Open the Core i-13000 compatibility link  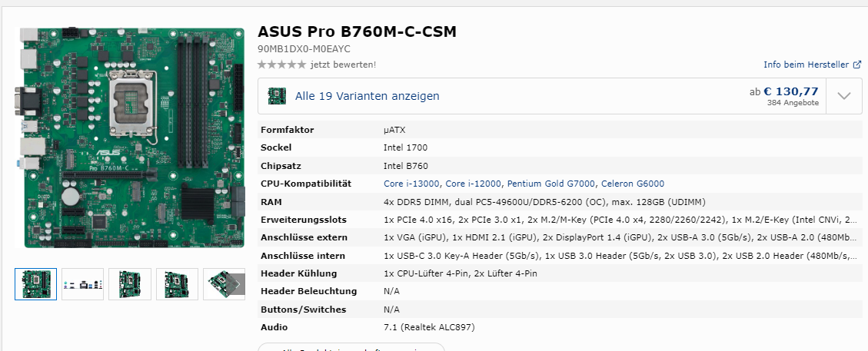(411, 184)
